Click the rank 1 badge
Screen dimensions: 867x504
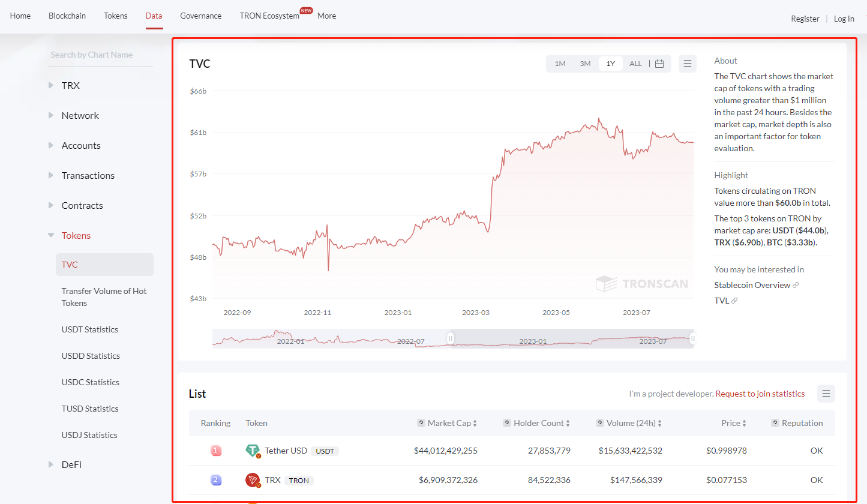click(x=216, y=451)
